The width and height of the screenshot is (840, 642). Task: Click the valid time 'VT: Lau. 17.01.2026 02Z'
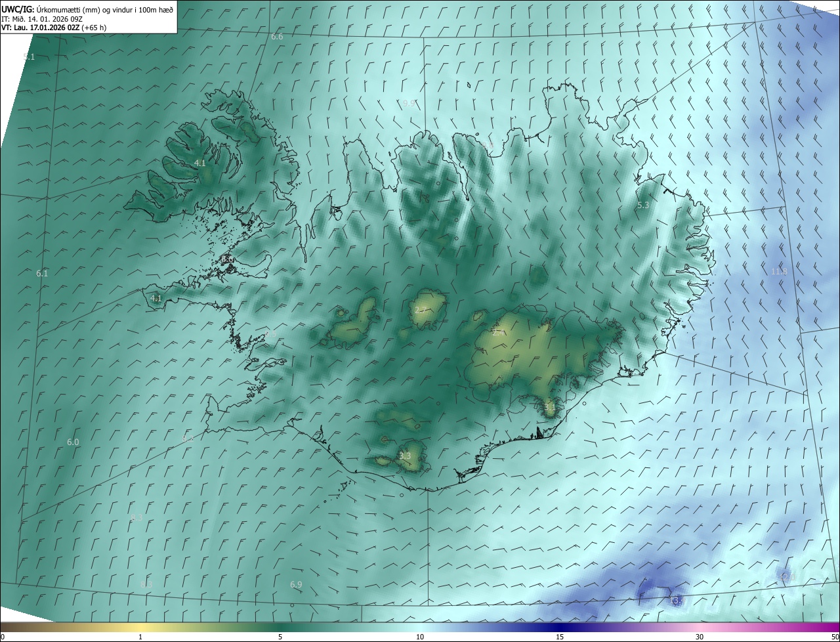[40, 28]
